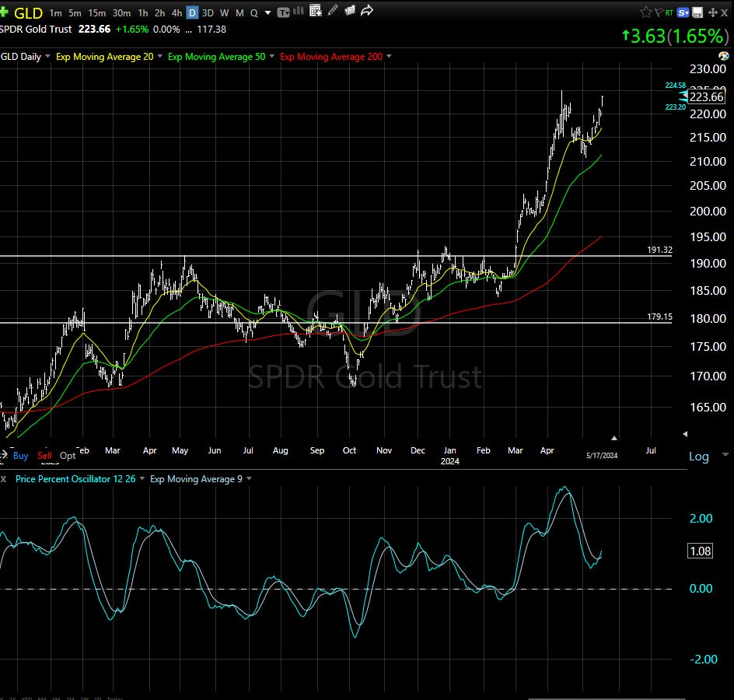The width and height of the screenshot is (734, 700).
Task: Click the Sell button
Action: pyautogui.click(x=44, y=456)
